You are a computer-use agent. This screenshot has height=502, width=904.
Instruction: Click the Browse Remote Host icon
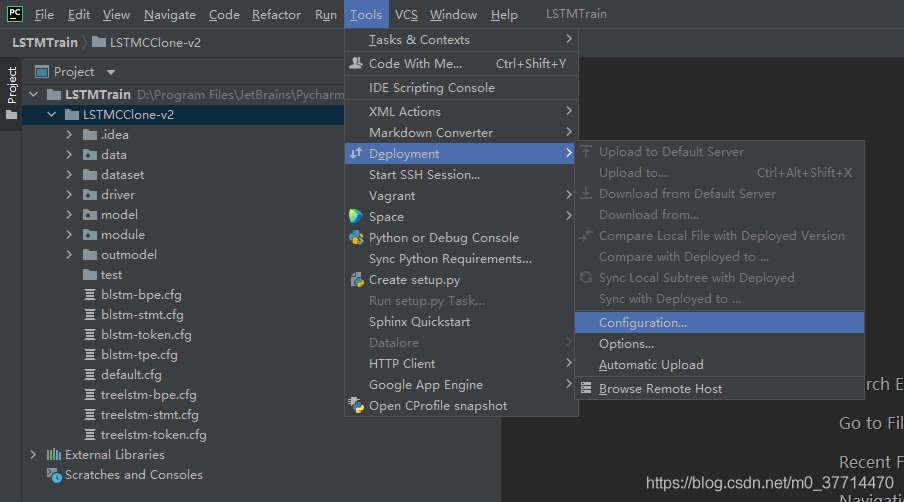click(x=586, y=388)
